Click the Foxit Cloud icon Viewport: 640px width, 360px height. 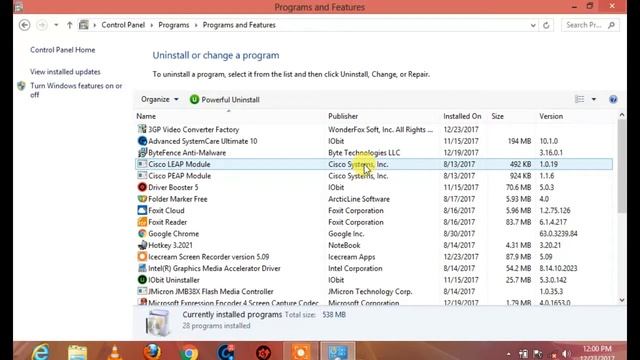click(x=142, y=210)
